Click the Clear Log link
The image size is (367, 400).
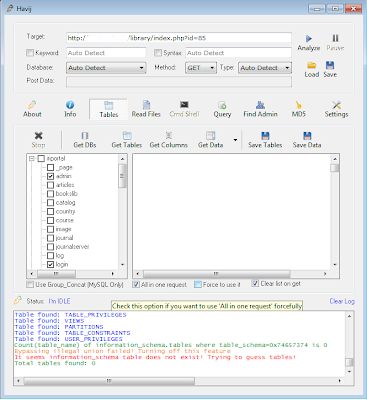[x=342, y=301]
